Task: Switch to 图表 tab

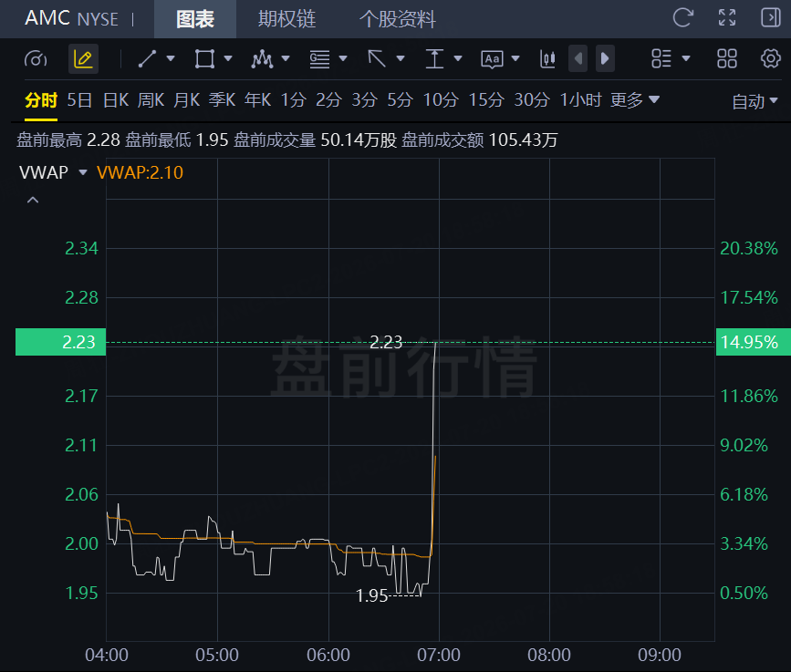Action: pos(195,19)
